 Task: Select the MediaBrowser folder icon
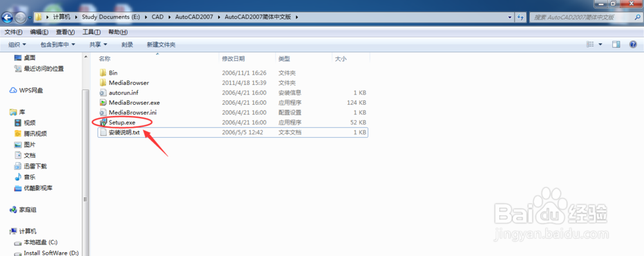pos(103,82)
